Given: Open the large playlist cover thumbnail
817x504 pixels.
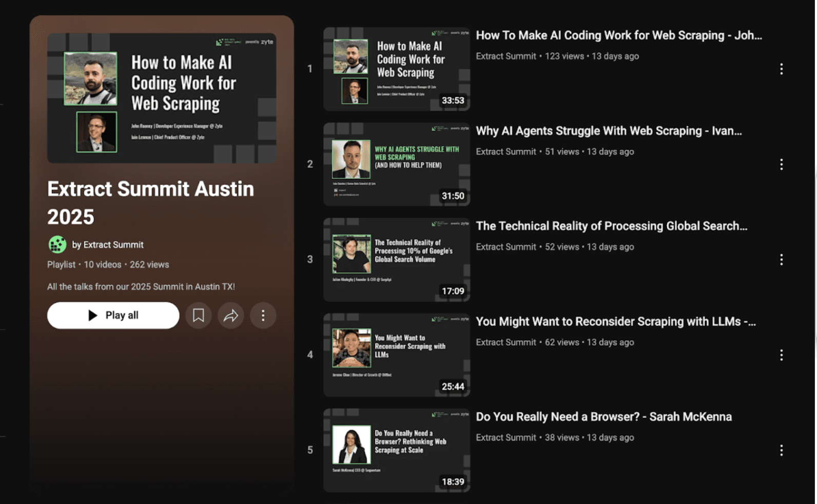Looking at the screenshot, I should 162,98.
